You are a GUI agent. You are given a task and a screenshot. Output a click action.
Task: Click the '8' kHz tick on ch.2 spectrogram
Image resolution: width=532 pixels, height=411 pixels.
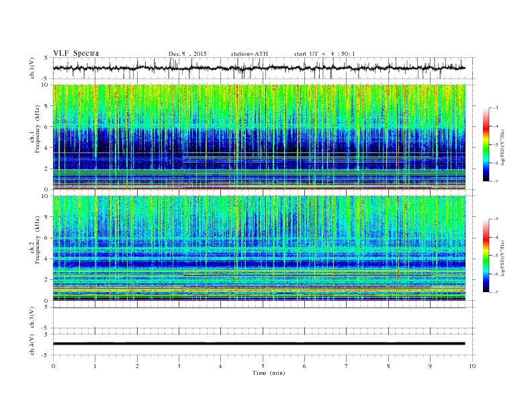point(46,217)
